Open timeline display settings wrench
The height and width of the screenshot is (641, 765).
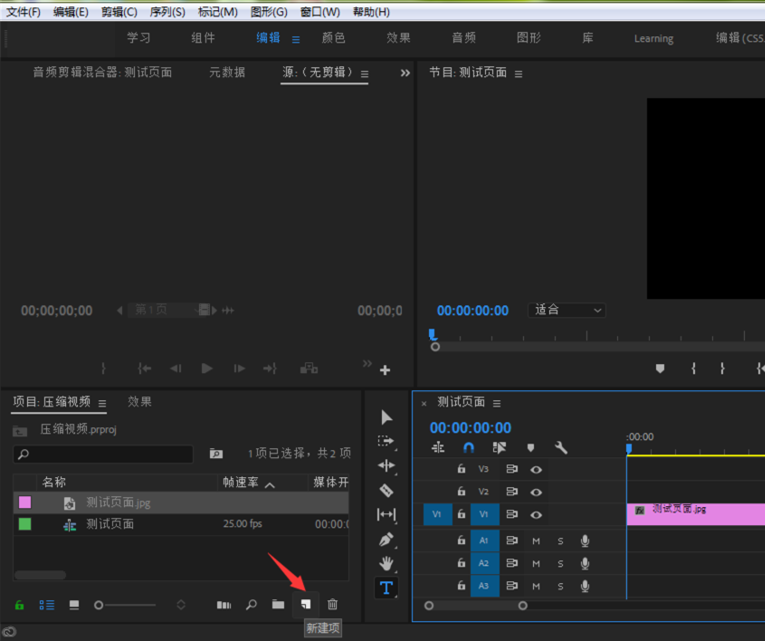click(561, 448)
